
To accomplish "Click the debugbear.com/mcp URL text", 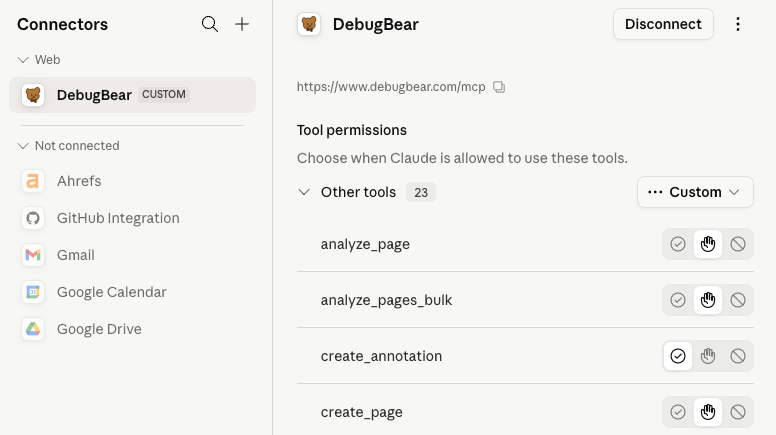I will pyautogui.click(x=391, y=87).
